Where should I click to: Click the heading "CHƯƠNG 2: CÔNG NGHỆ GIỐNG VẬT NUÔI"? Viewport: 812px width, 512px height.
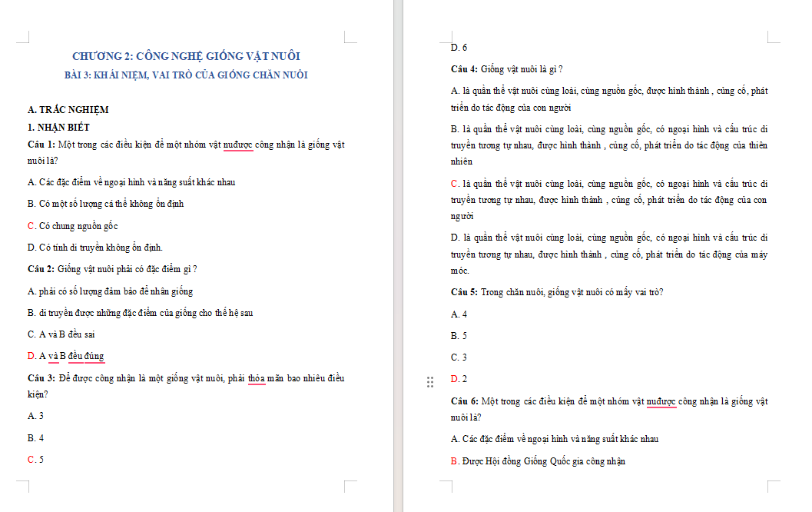click(186, 56)
